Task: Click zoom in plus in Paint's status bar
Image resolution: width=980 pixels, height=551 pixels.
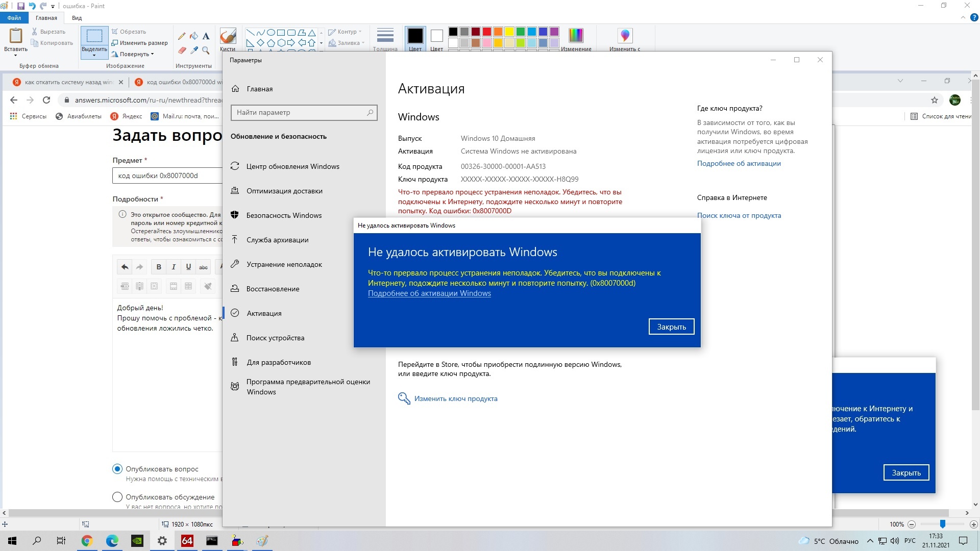Action: (973, 524)
